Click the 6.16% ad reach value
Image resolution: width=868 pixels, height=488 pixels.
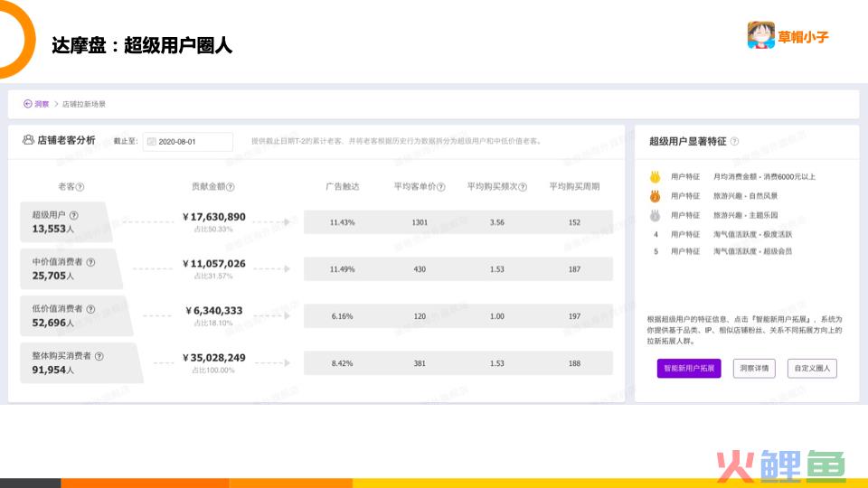tap(342, 316)
